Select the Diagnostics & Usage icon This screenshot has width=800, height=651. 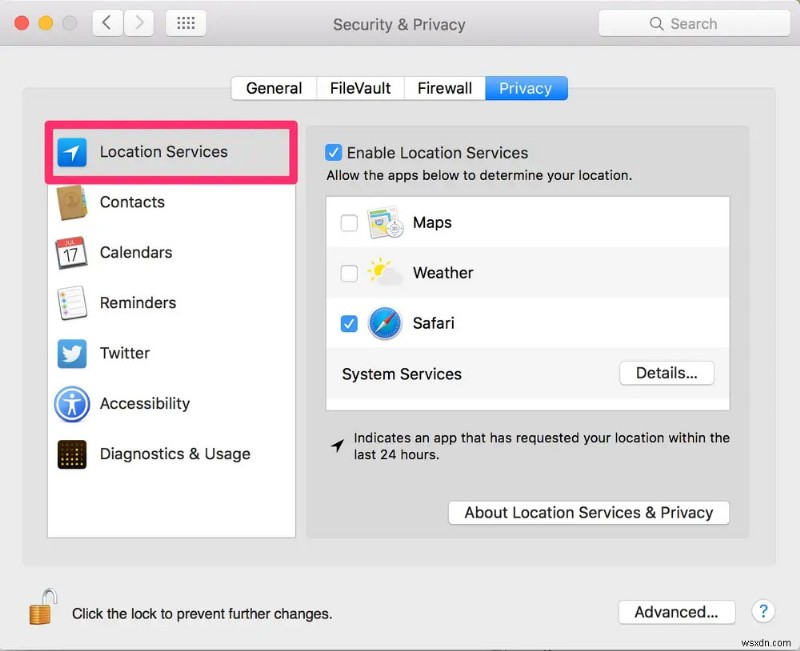pos(72,453)
